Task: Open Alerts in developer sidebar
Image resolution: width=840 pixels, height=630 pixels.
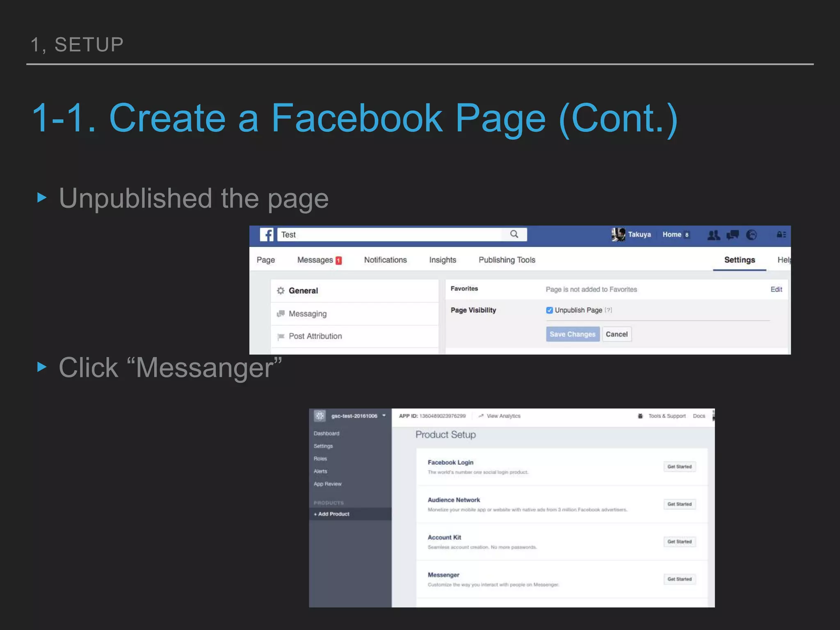Action: [320, 472]
